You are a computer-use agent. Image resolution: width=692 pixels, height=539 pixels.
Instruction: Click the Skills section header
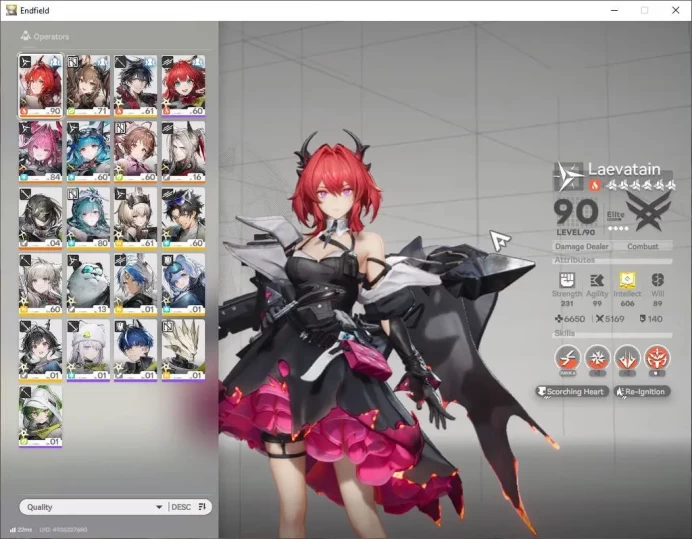[x=564, y=333]
